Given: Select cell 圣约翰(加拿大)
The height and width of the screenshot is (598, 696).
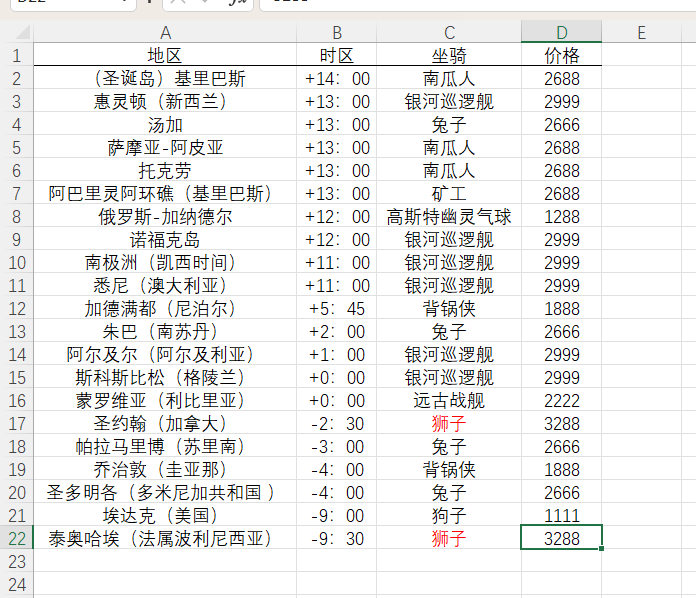Looking at the screenshot, I should click(x=165, y=424).
